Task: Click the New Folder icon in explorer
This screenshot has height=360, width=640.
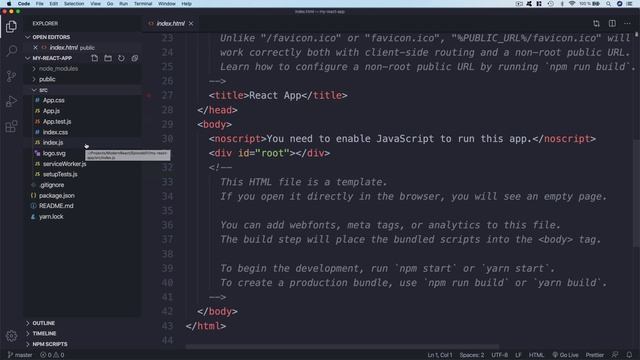Action: pyautogui.click(x=108, y=58)
